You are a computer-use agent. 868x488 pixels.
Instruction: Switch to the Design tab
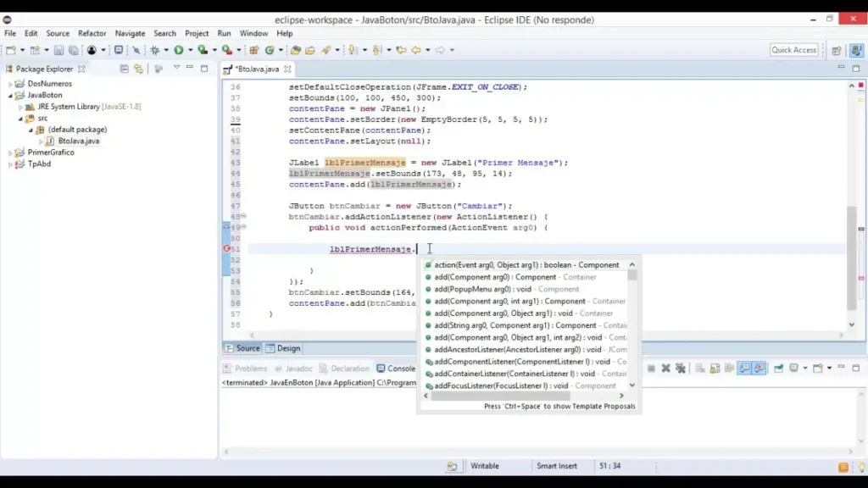283,348
